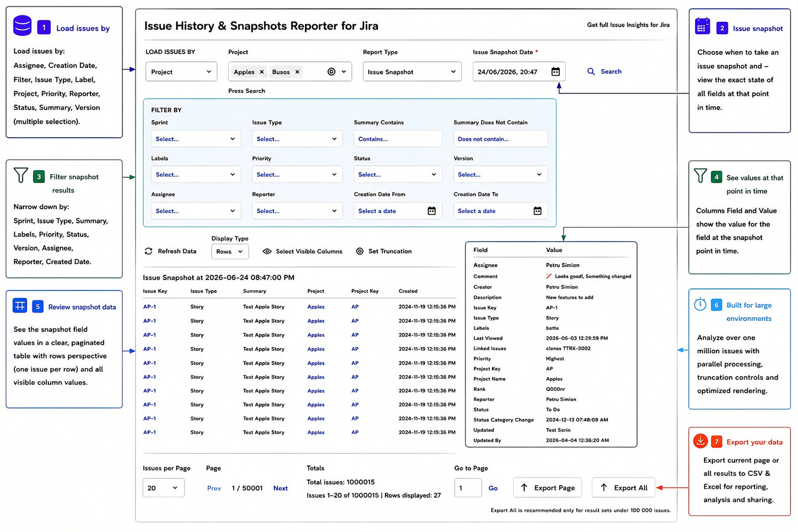This screenshot has width=798, height=532.
Task: Click Select Visible Columns label
Action: [x=309, y=251]
